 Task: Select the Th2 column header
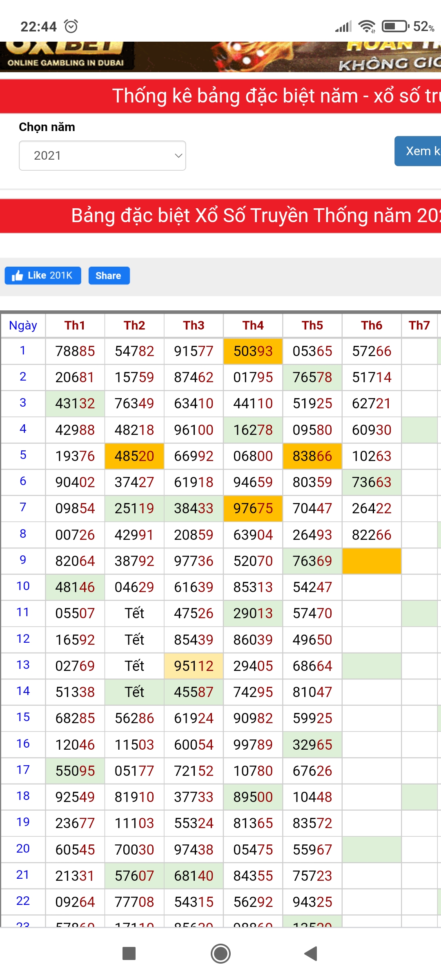point(134,325)
